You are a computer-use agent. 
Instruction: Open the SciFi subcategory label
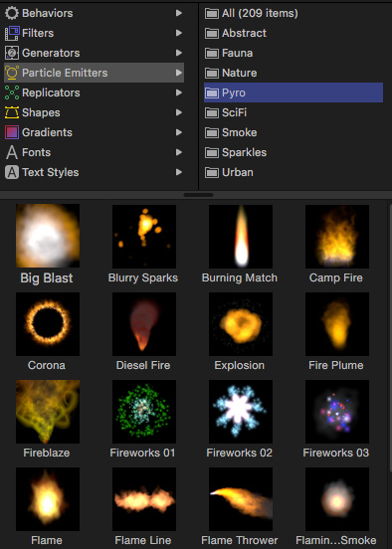[235, 112]
